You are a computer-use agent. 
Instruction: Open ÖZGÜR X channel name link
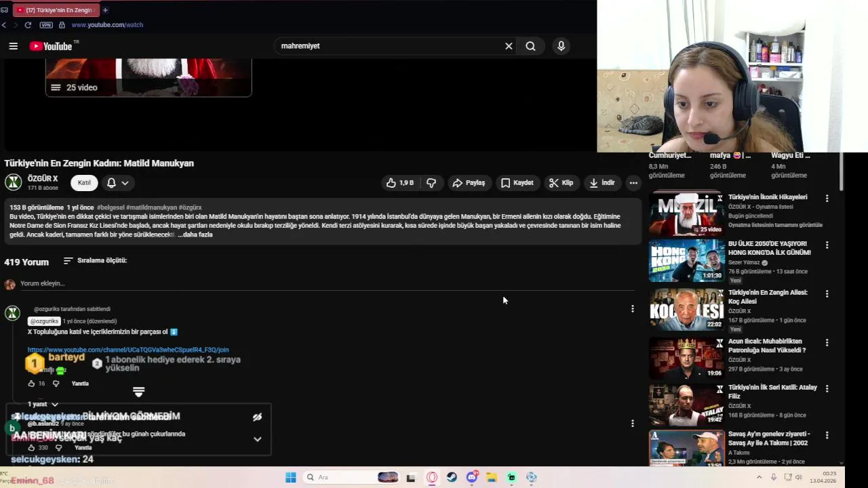(x=43, y=179)
